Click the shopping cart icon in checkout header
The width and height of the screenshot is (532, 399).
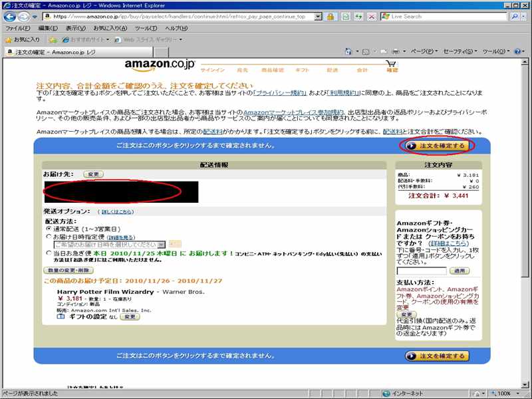(x=391, y=63)
